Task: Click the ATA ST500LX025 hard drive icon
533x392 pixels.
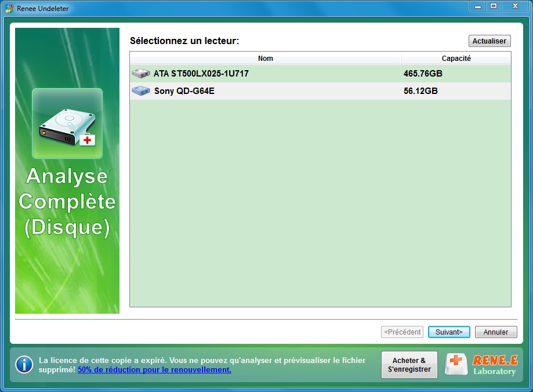Action: (141, 73)
